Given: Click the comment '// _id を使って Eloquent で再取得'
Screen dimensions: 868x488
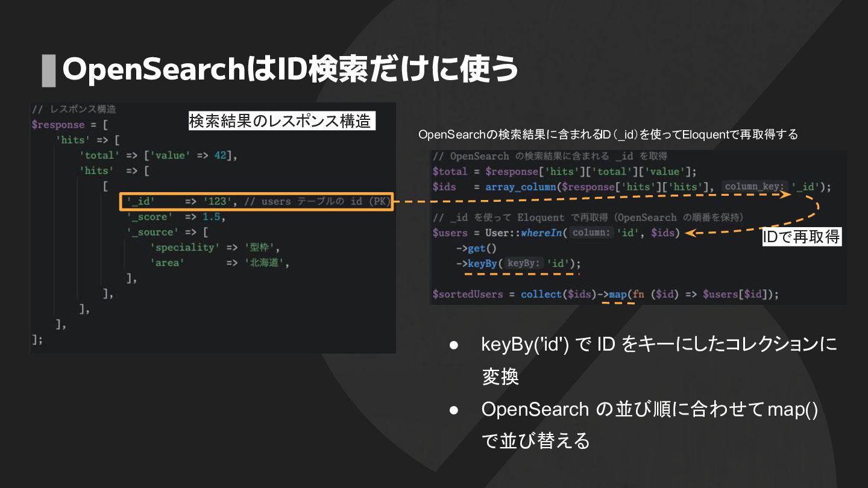Looking at the screenshot, I should (x=588, y=217).
